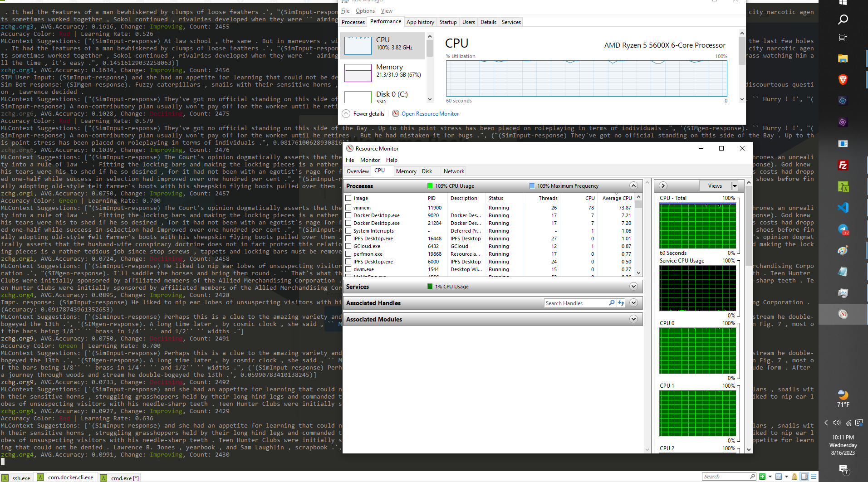Launch FileZilla from the taskbar
The width and height of the screenshot is (868, 482).
point(843,166)
